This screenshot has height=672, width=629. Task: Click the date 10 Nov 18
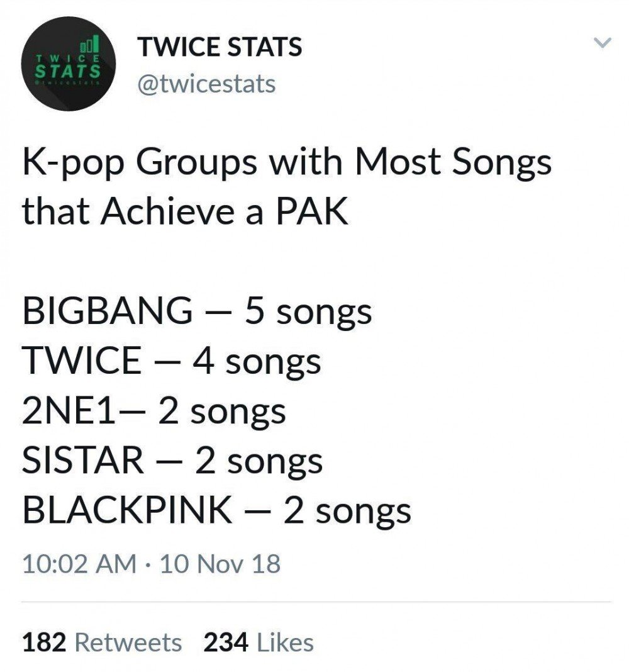pyautogui.click(x=220, y=563)
